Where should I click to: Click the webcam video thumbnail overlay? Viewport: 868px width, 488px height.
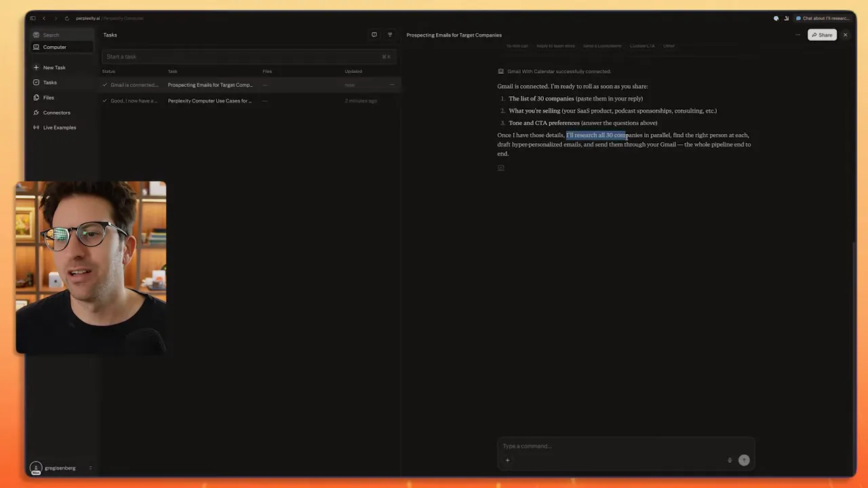click(x=91, y=268)
